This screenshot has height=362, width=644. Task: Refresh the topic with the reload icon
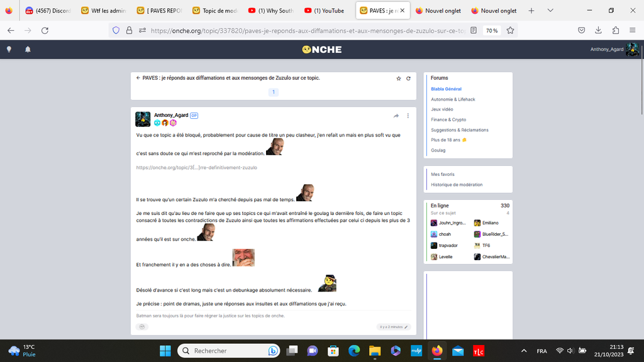click(408, 79)
